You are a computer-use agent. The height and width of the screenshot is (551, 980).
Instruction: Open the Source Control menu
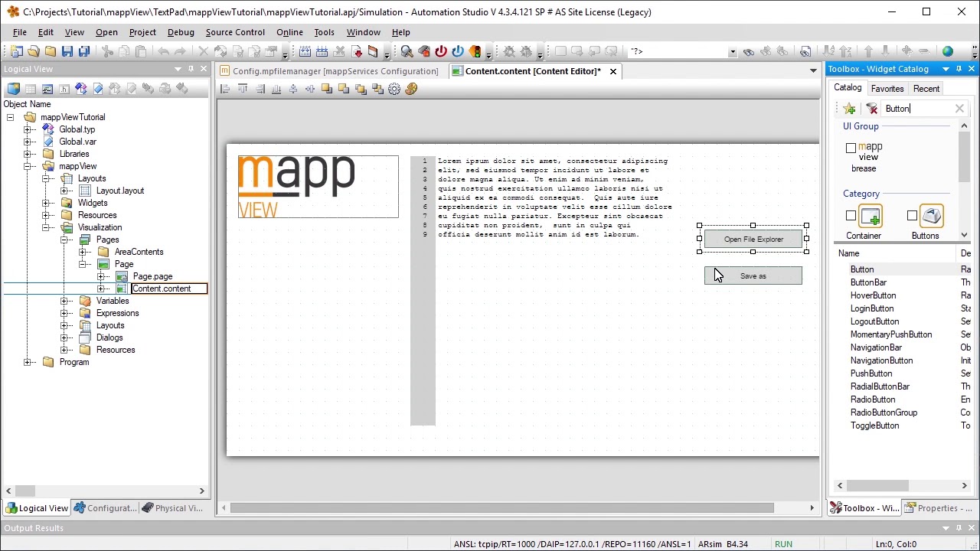pos(235,32)
